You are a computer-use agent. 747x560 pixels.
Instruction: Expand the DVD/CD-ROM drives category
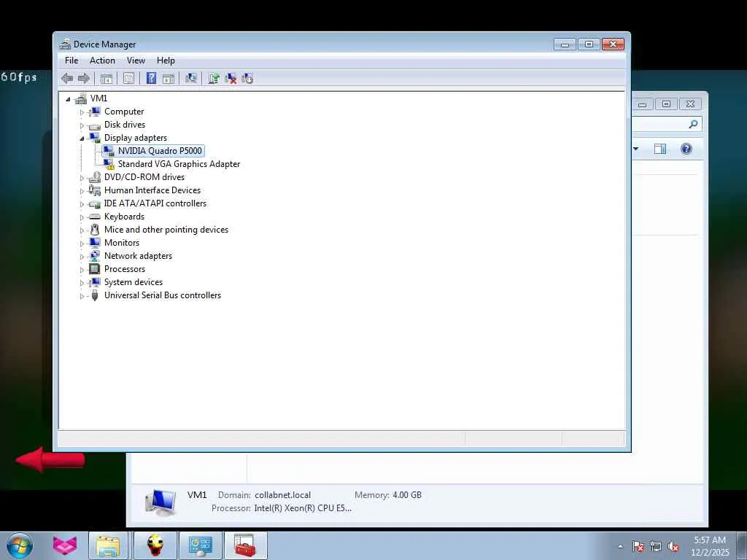point(82,178)
